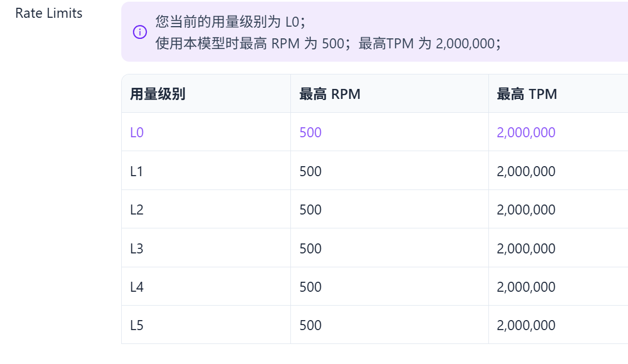The width and height of the screenshot is (628, 364).
Task: Click the TPM value in the L5 row
Action: coord(526,325)
